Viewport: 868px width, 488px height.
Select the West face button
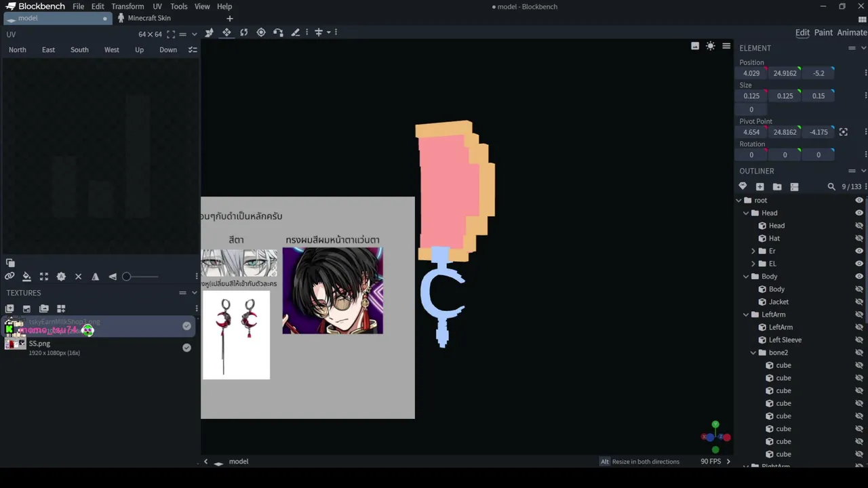point(112,50)
